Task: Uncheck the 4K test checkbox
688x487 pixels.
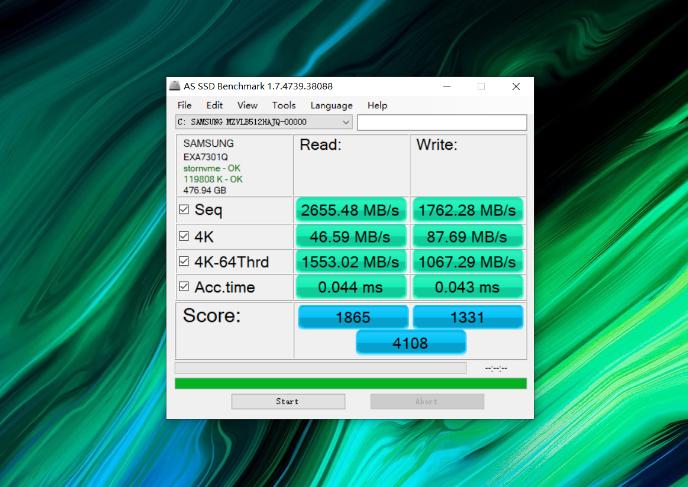Action: coord(183,236)
